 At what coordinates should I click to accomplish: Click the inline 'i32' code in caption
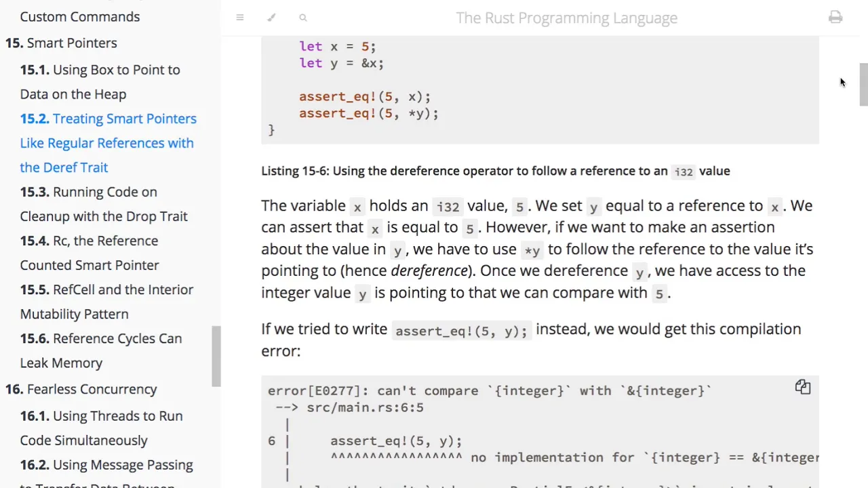[x=684, y=171]
